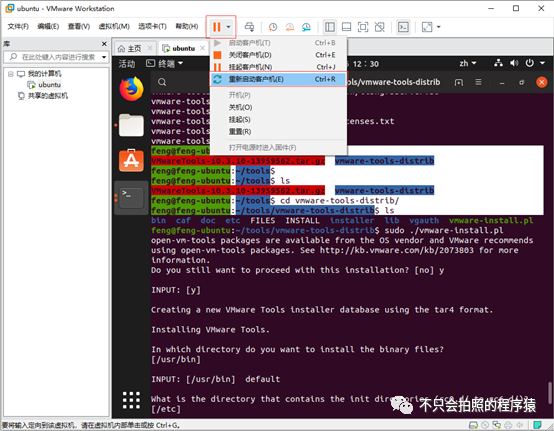
Task: Open the 选项卡(T) menu
Action: pos(152,26)
